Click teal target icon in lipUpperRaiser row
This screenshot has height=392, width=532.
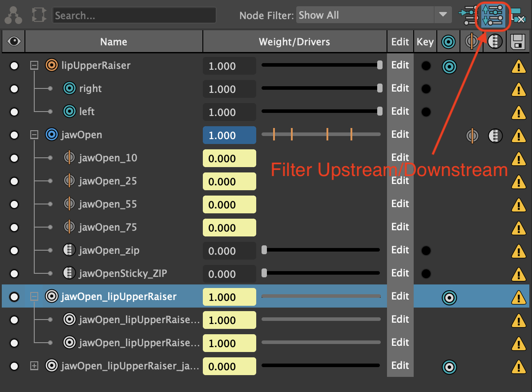449,67
